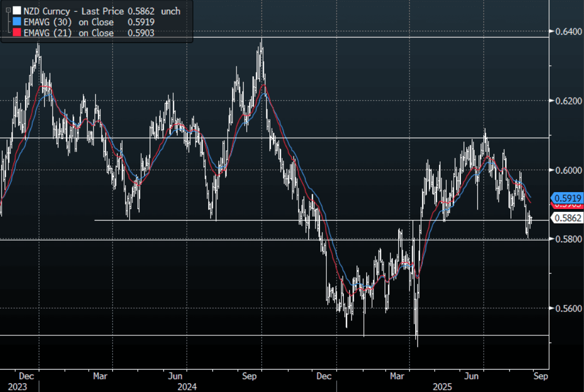Click the white 0.5862 last price tag
This screenshot has width=584, height=392.
(x=568, y=218)
